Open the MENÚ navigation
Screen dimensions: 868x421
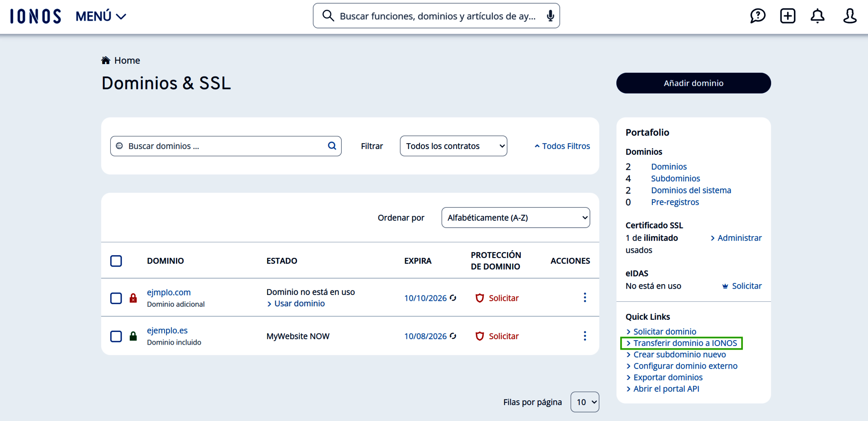[x=100, y=16]
